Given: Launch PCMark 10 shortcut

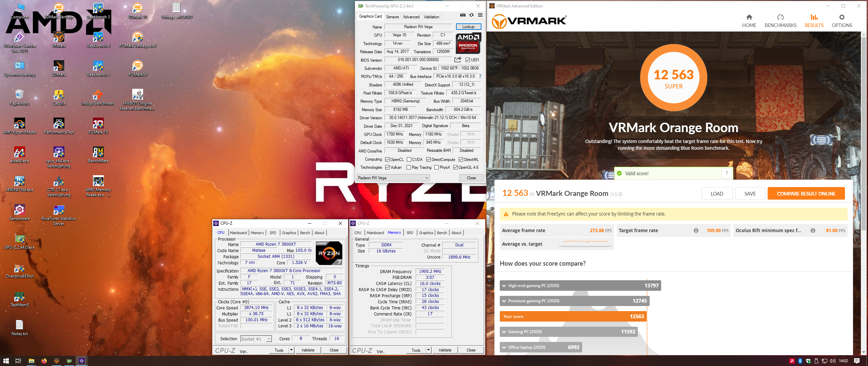Looking at the screenshot, I should pyautogui.click(x=98, y=126).
